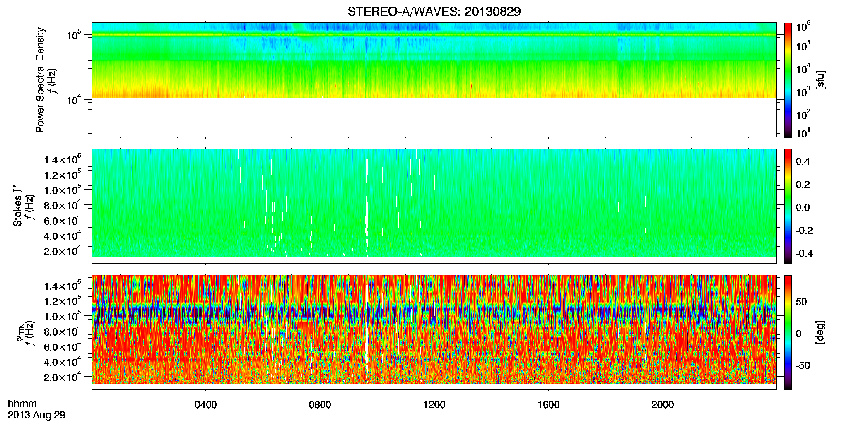
Task: Click the hhmm time format label
Action: (x=22, y=404)
